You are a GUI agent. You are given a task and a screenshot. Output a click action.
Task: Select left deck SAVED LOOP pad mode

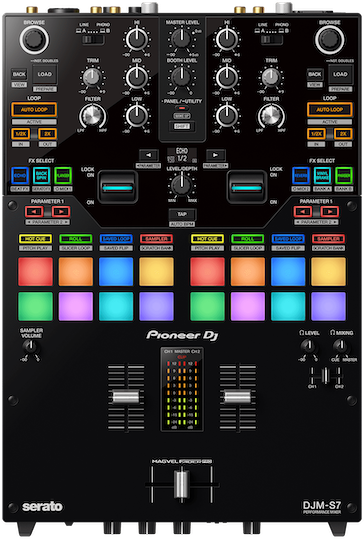click(116, 239)
